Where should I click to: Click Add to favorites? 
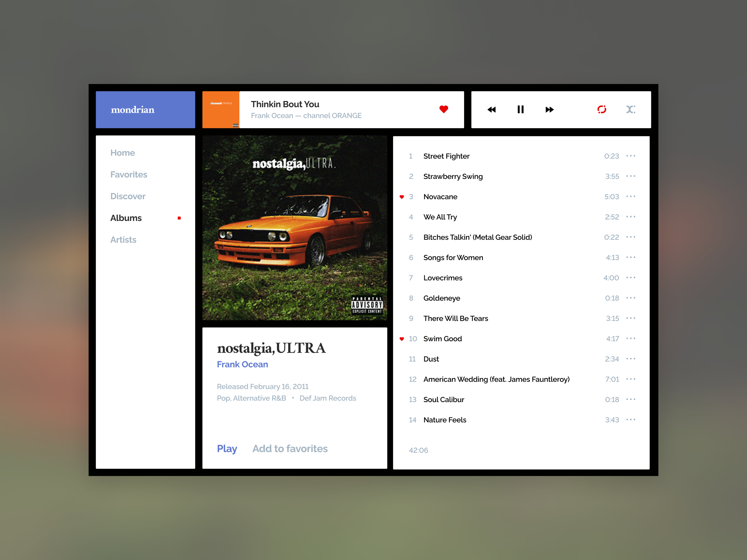tap(290, 449)
